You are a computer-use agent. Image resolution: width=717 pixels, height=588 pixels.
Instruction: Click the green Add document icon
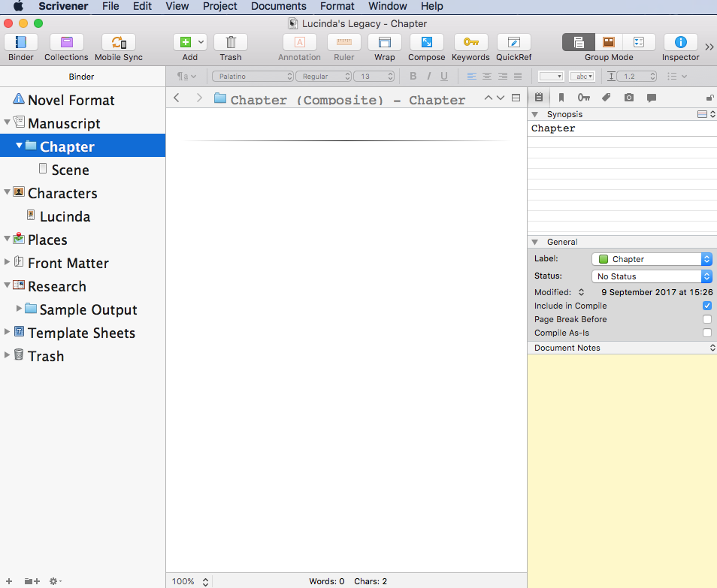[x=185, y=43]
